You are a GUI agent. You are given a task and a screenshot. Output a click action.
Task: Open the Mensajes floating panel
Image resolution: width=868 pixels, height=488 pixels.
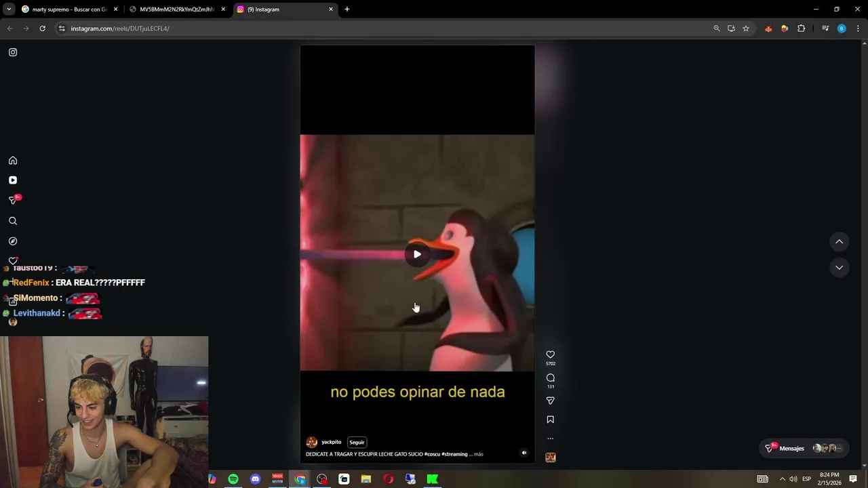tap(804, 448)
